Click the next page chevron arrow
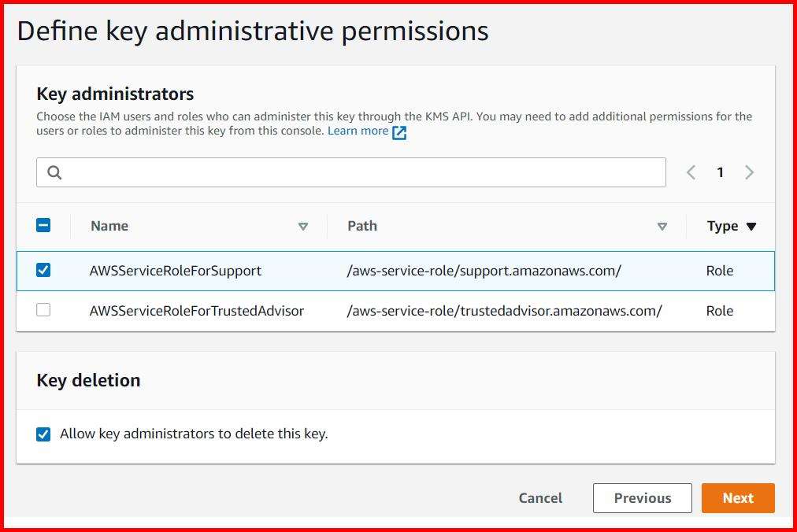Screen dimensions: 797x532 (x=749, y=172)
